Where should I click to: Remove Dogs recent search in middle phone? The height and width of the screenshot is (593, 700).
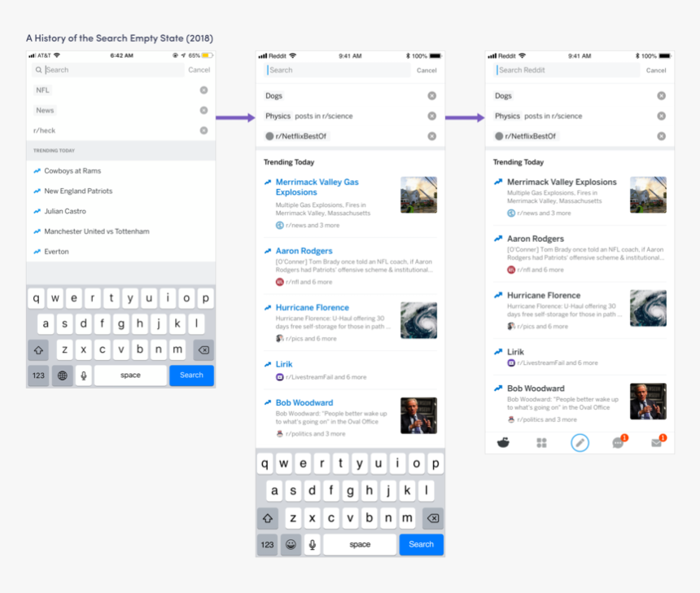click(x=431, y=95)
